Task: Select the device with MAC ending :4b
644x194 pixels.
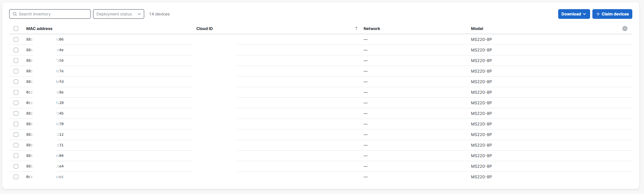Action: coord(16,113)
